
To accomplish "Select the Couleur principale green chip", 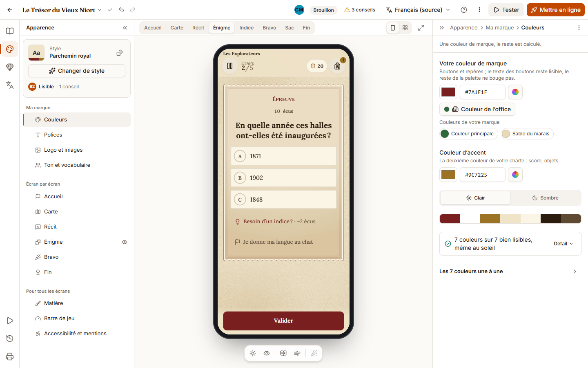I will (x=468, y=134).
